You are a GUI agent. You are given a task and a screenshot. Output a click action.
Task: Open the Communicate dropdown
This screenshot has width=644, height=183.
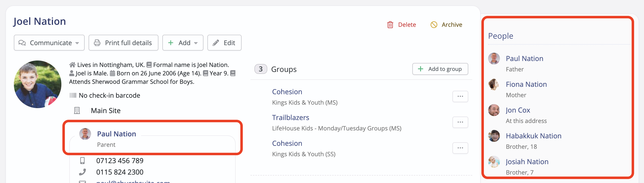click(x=49, y=43)
